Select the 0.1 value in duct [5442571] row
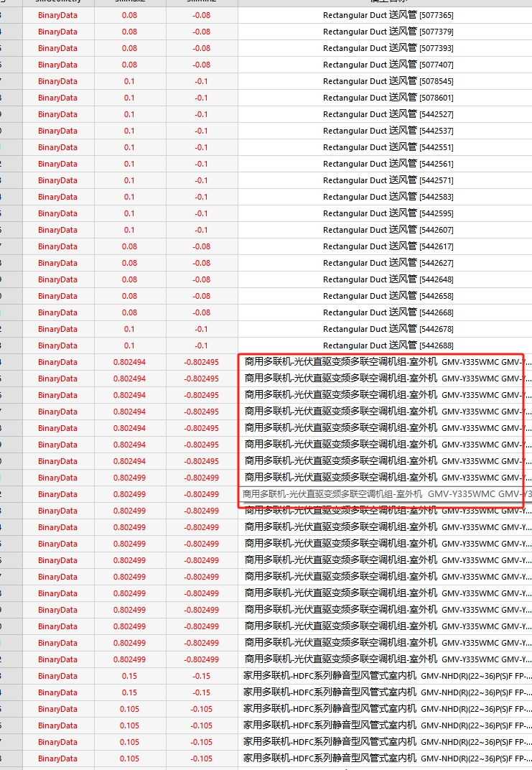 click(x=129, y=181)
